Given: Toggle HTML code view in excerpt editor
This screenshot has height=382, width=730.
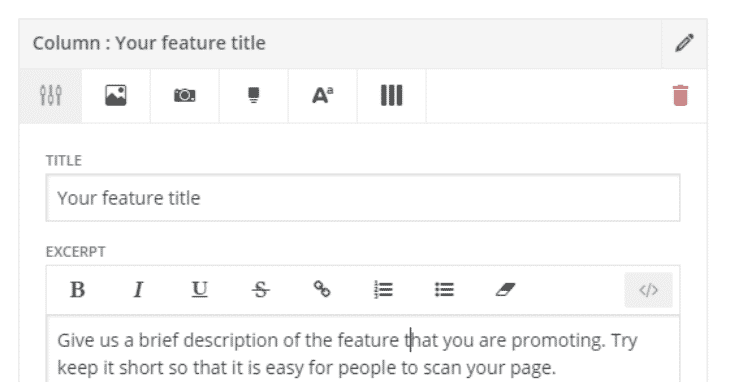Looking at the screenshot, I should coord(648,290).
